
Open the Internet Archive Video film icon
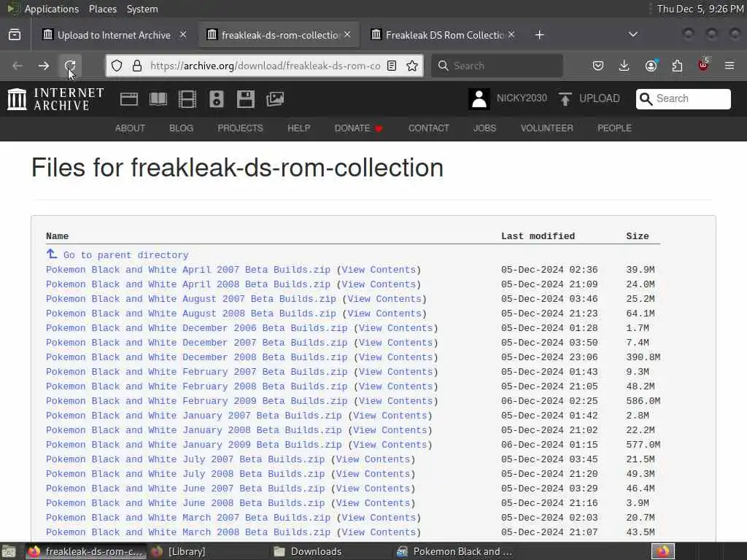pyautogui.click(x=187, y=99)
